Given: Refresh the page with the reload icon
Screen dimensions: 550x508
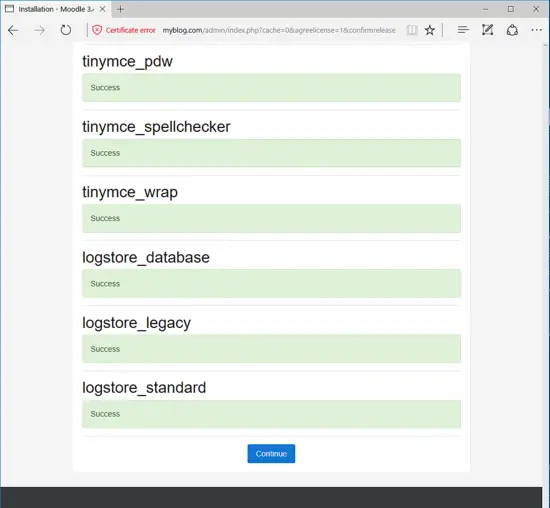Looking at the screenshot, I should [66, 30].
